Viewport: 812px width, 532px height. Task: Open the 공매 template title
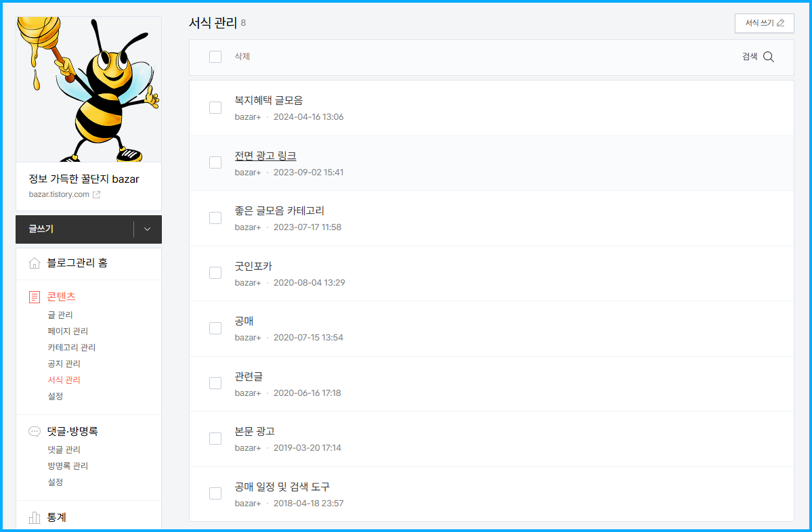(x=244, y=321)
